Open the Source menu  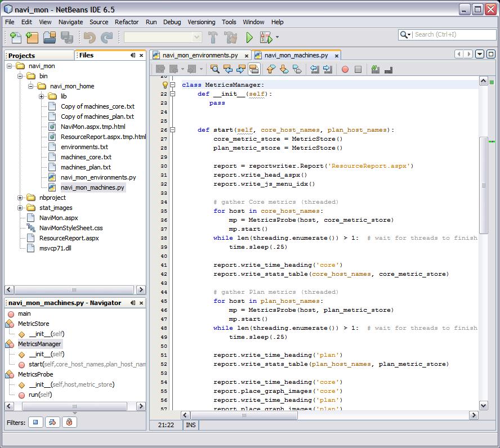click(99, 22)
